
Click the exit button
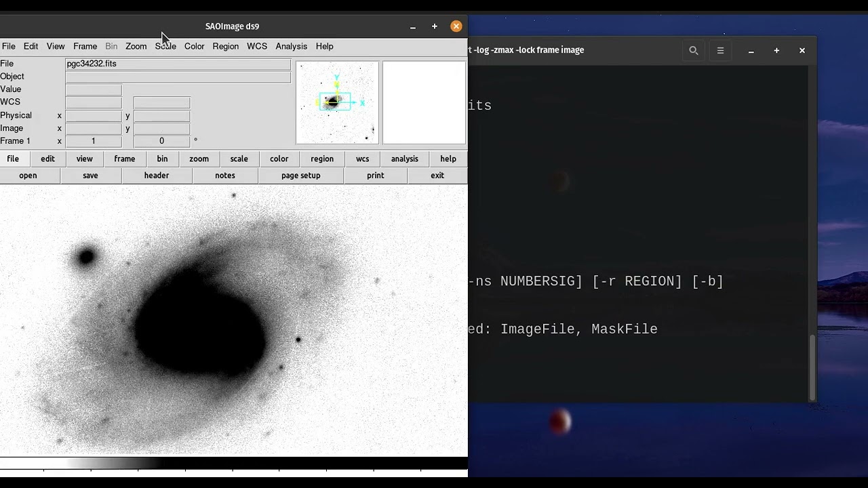click(437, 176)
